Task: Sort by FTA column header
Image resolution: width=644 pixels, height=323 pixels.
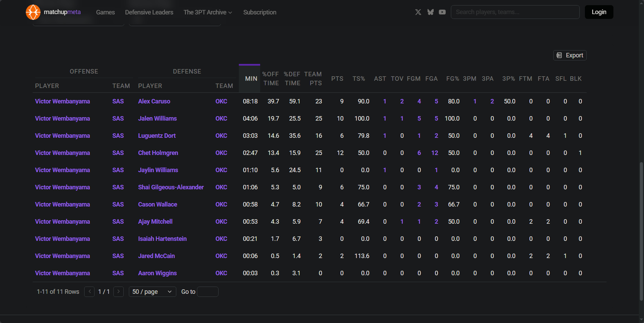Action: coord(544,79)
